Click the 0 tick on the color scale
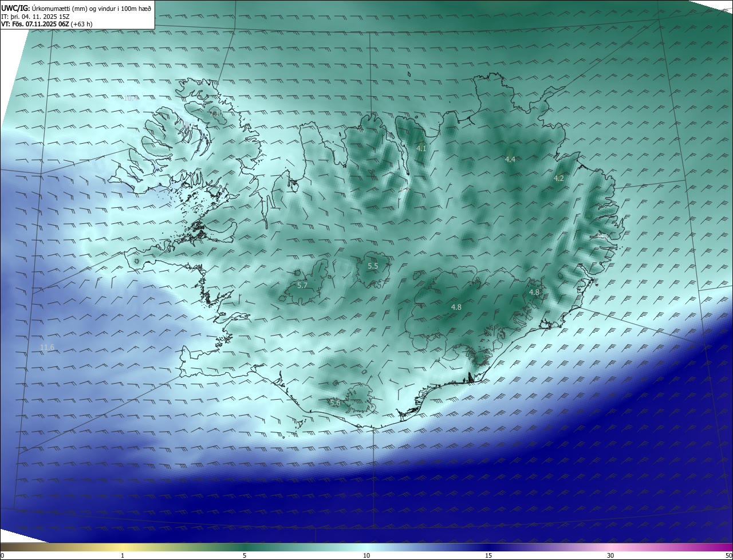733x560 pixels. click(2, 555)
